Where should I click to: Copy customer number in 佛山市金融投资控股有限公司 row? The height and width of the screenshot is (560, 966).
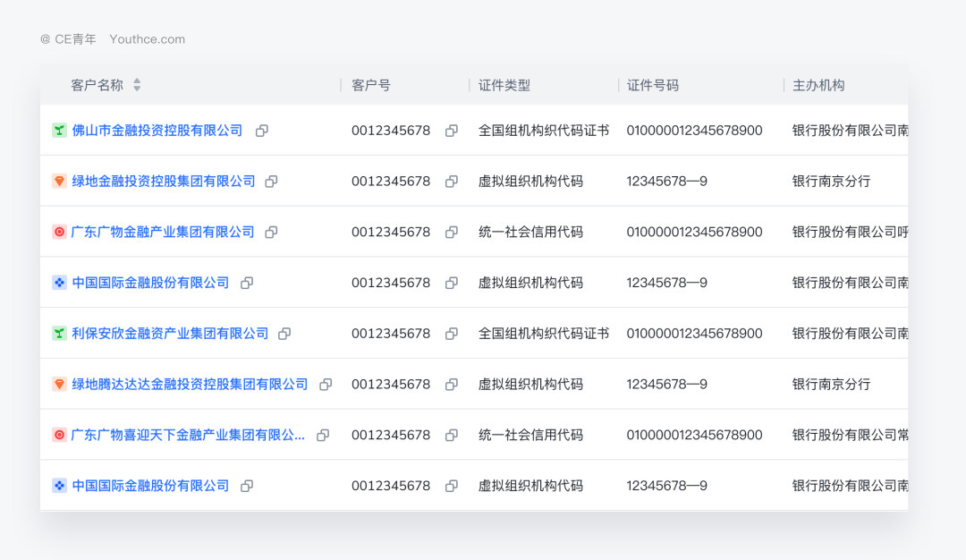pyautogui.click(x=452, y=131)
